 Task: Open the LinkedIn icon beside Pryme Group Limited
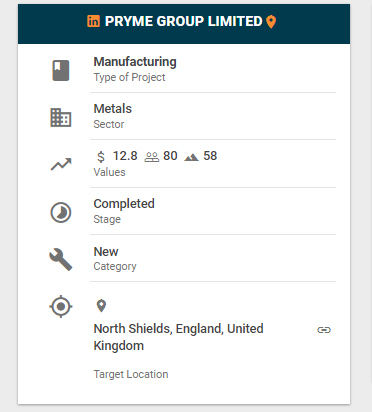(x=93, y=21)
